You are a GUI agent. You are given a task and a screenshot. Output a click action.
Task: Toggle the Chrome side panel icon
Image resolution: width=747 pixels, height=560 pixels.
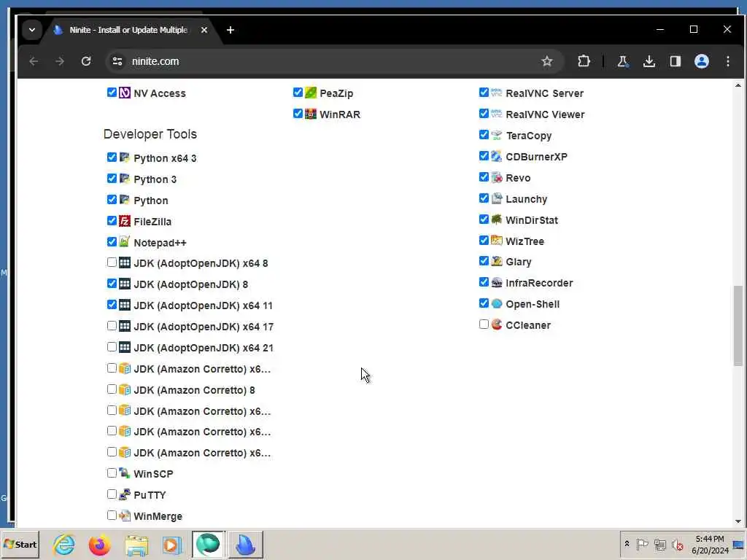click(x=675, y=61)
